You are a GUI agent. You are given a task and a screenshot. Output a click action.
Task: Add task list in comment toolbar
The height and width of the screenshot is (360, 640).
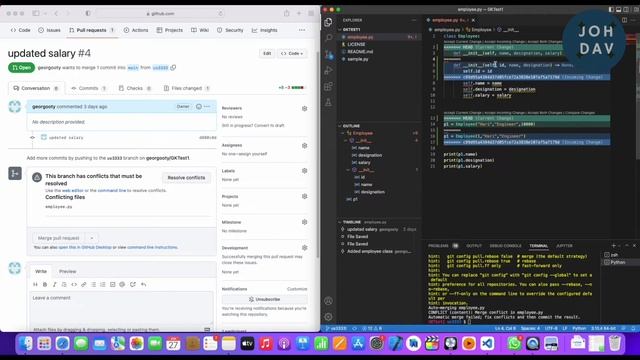(113, 284)
